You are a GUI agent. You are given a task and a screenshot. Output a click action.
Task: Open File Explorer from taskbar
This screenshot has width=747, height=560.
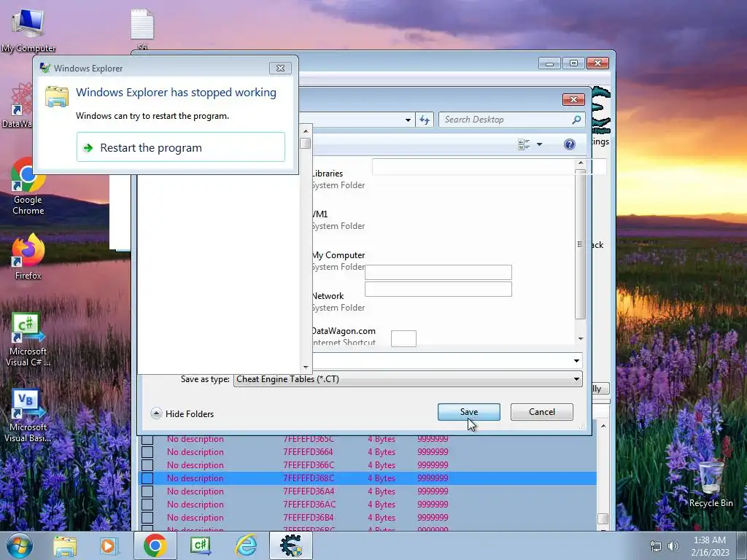click(65, 545)
